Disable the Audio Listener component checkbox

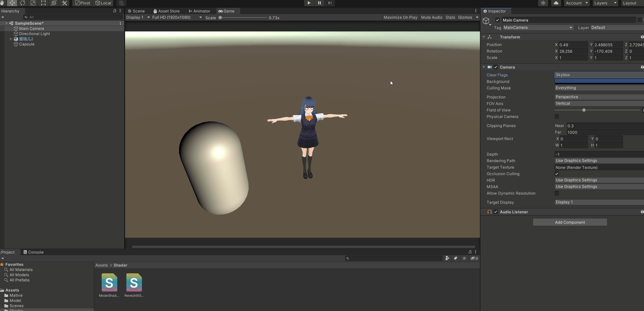point(496,212)
